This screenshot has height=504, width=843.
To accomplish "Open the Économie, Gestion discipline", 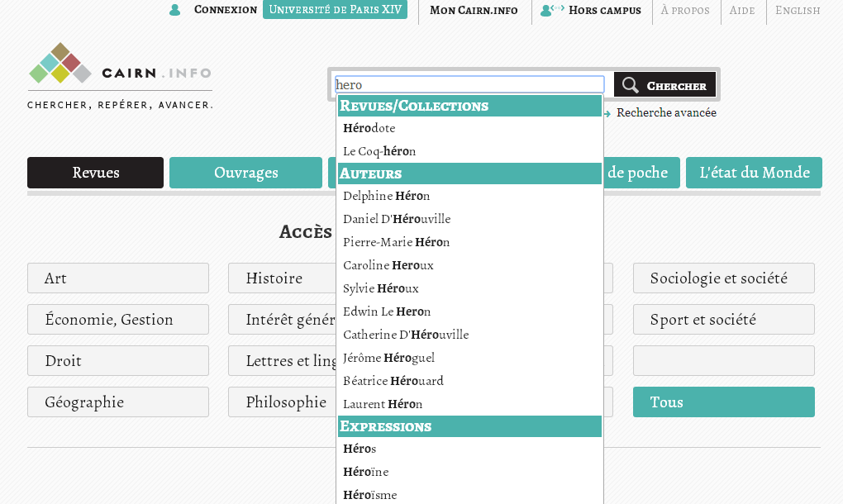I will click(118, 319).
